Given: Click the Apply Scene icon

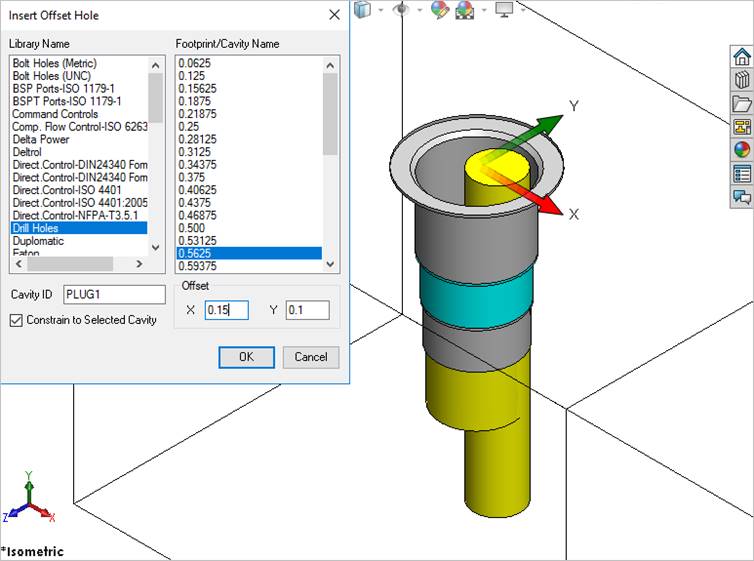Looking at the screenshot, I should (465, 9).
